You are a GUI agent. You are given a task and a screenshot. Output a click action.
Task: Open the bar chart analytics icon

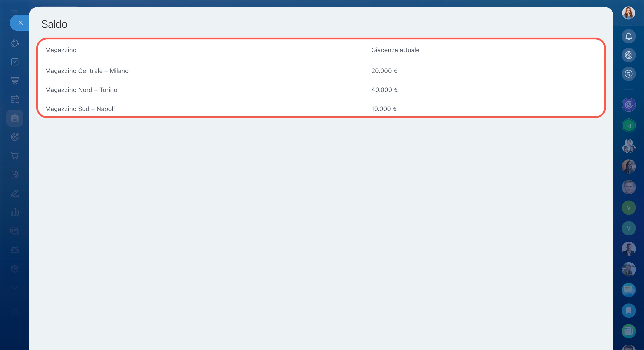(x=15, y=212)
